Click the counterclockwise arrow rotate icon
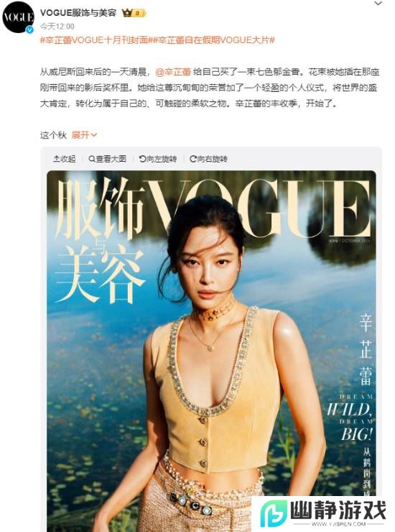Viewport: 395px width, 532px height. point(142,159)
